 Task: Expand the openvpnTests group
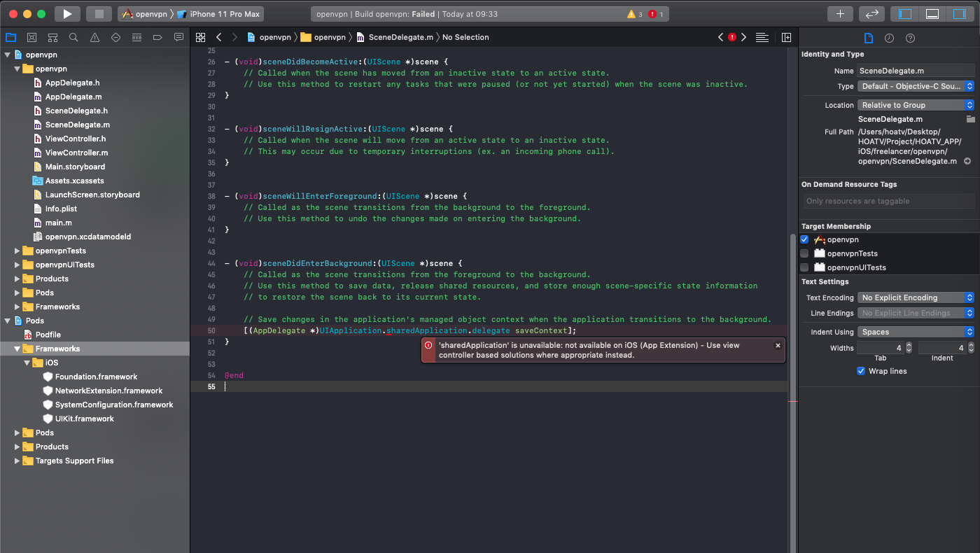click(x=17, y=251)
